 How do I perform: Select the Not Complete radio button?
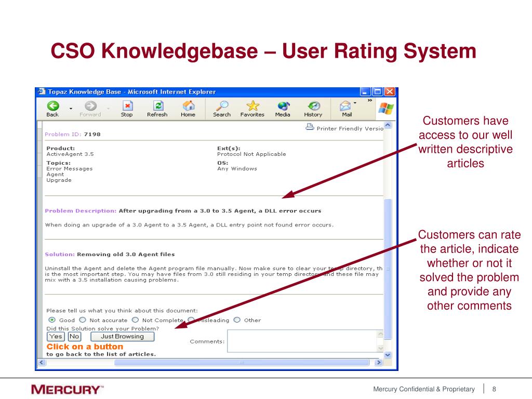(136, 320)
